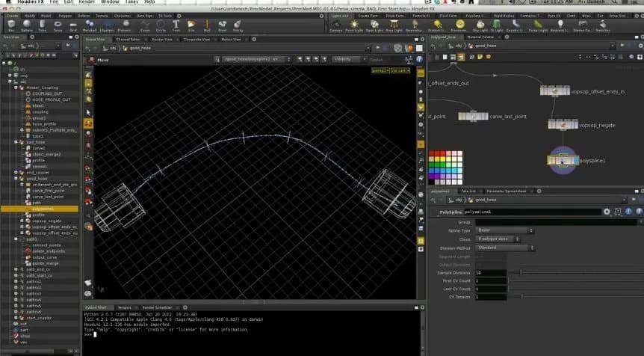Switch to the Channel Editor tab
644x356 pixels.
128,40
